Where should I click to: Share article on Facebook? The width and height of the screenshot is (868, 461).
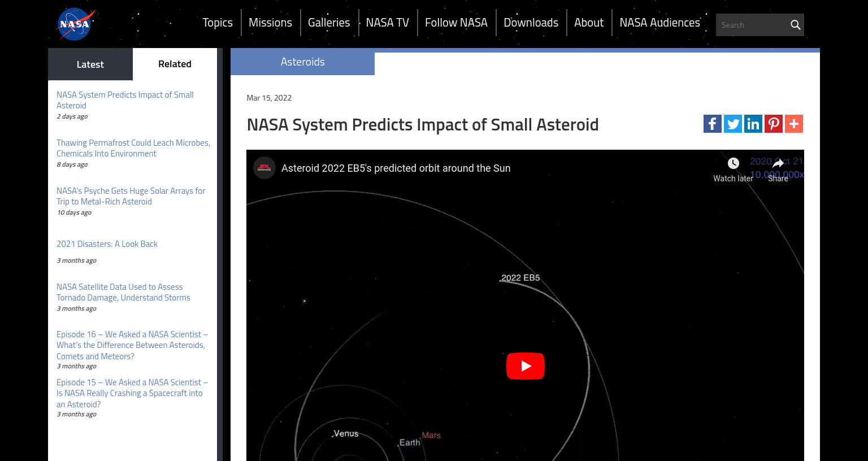click(x=713, y=124)
